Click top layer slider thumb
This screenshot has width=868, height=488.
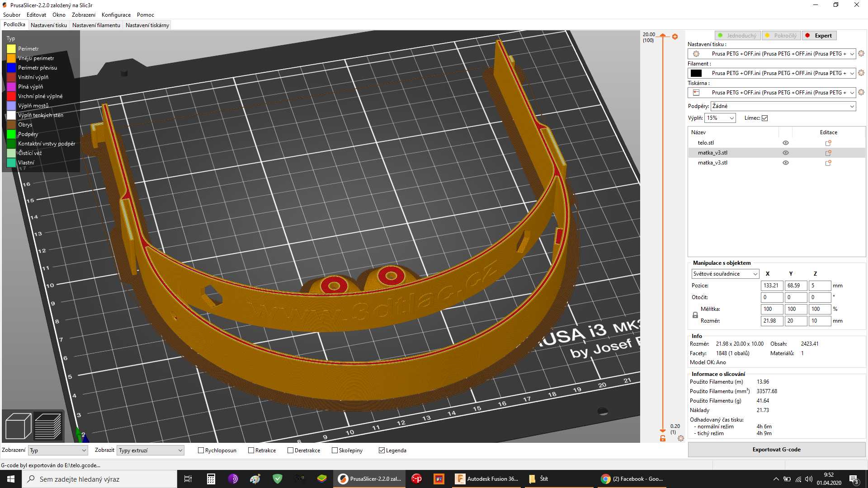pyautogui.click(x=663, y=35)
